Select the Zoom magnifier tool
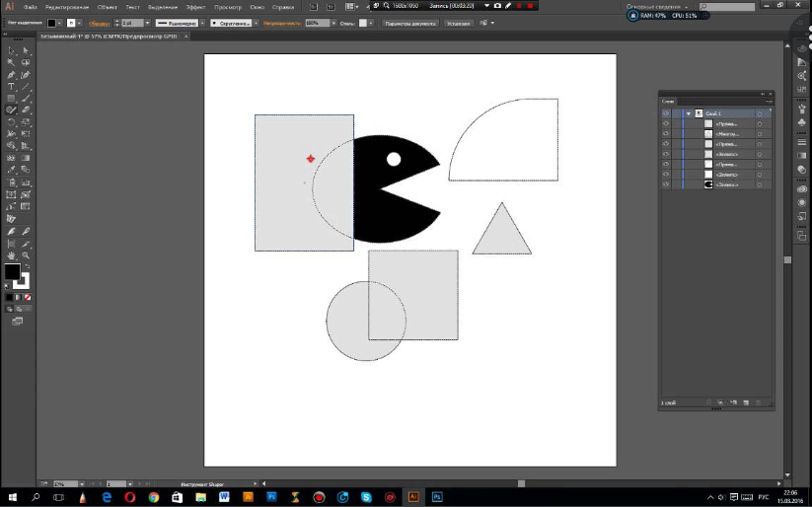Image resolution: width=812 pixels, height=507 pixels. (x=26, y=254)
